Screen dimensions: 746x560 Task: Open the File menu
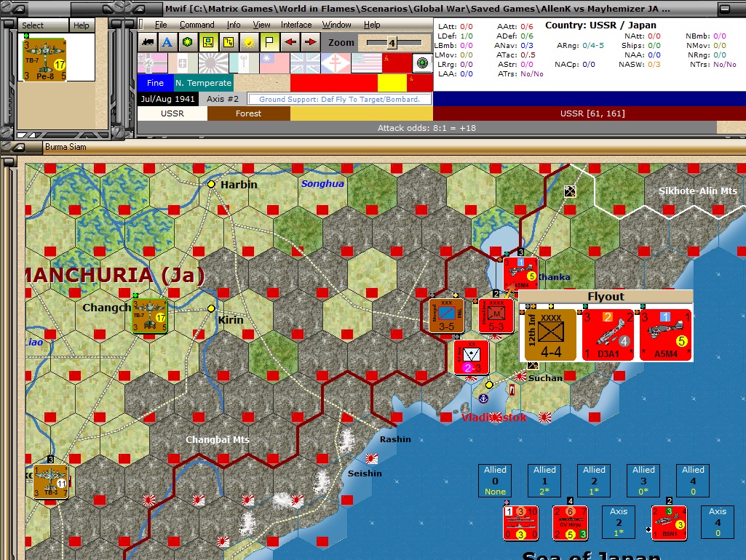click(161, 25)
